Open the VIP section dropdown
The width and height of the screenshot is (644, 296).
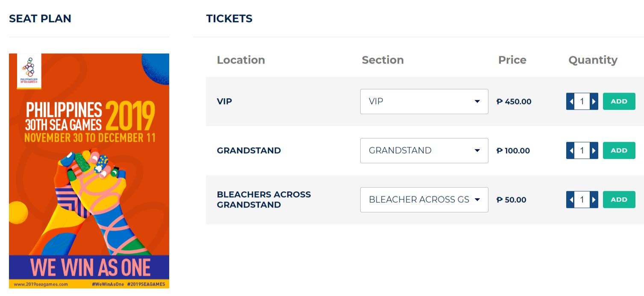424,102
